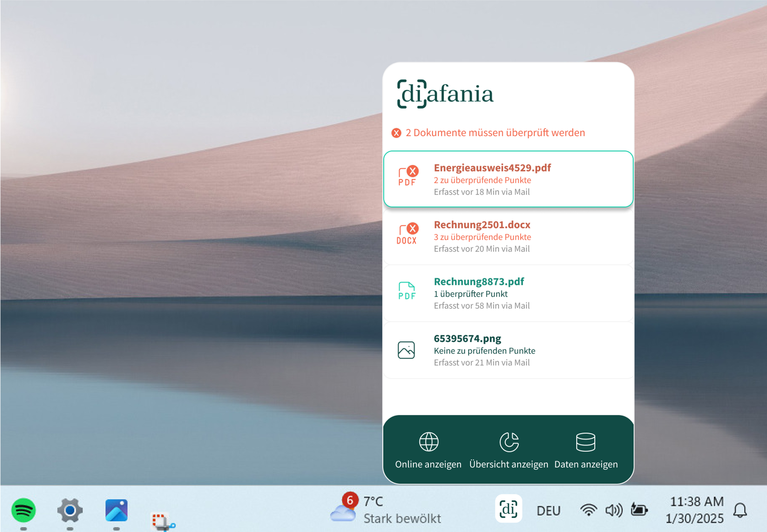Open Rechnung2501.docx file name
Viewport: 767px width, 532px height.
coord(482,225)
